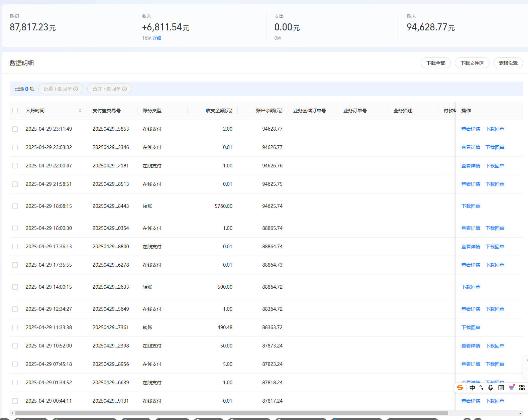
Task: Click the horizontal table scrollbar
Action: 231,413
